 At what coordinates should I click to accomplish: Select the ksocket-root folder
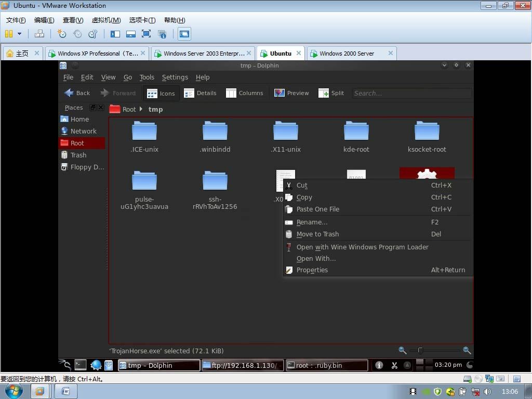click(x=427, y=137)
